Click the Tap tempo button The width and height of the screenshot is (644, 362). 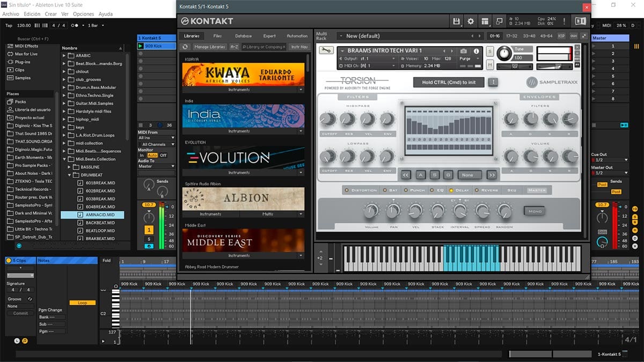click(x=9, y=25)
